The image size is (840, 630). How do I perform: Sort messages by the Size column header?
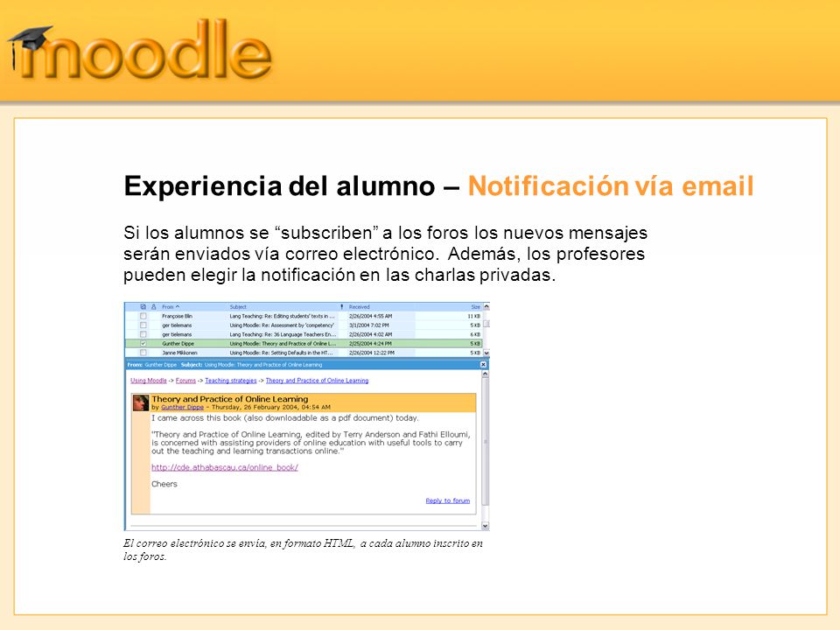pyautogui.click(x=476, y=307)
